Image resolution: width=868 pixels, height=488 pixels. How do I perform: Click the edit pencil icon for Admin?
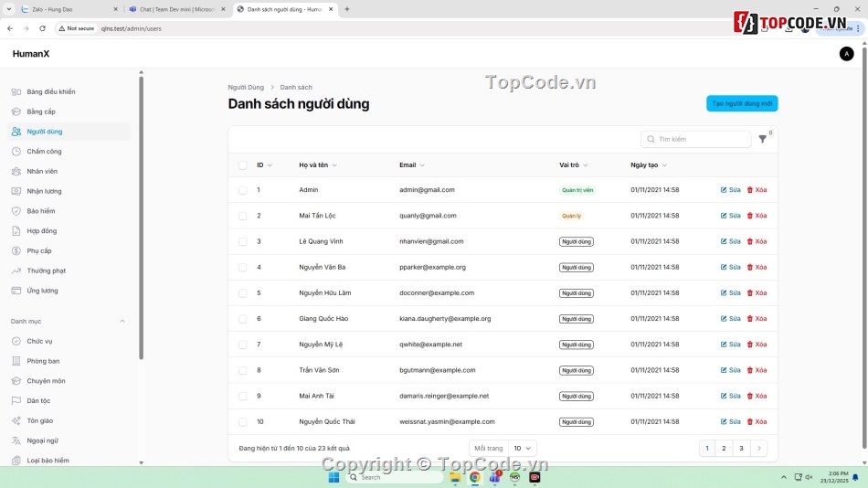(x=724, y=190)
